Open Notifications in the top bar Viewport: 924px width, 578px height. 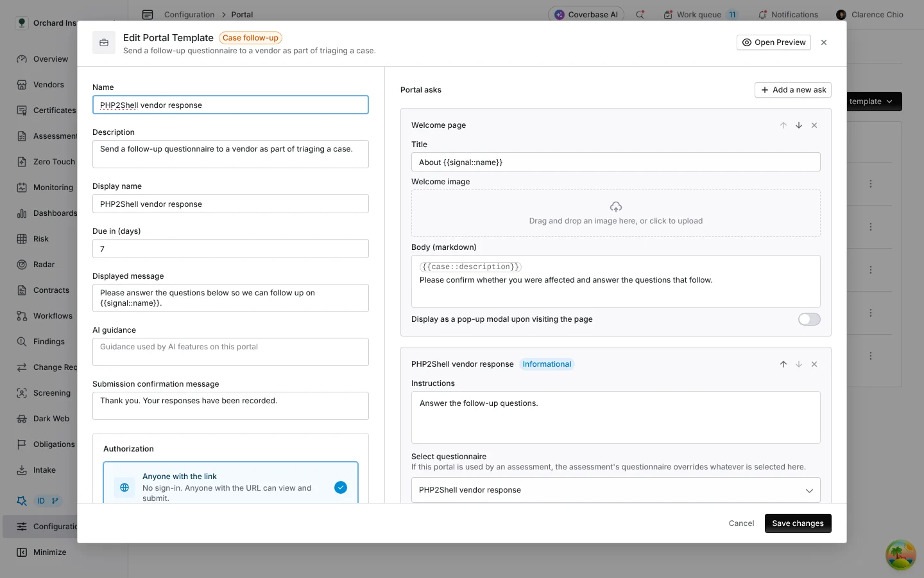788,15
